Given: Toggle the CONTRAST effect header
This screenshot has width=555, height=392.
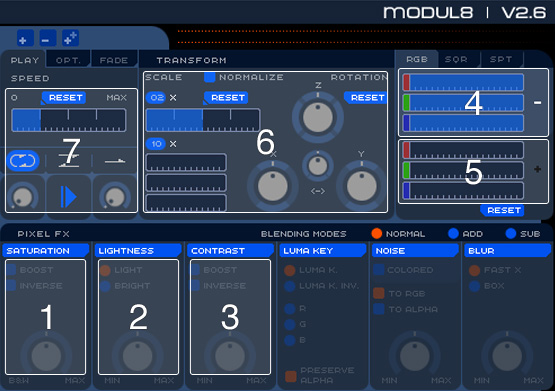Looking at the screenshot, I should coord(230,251).
